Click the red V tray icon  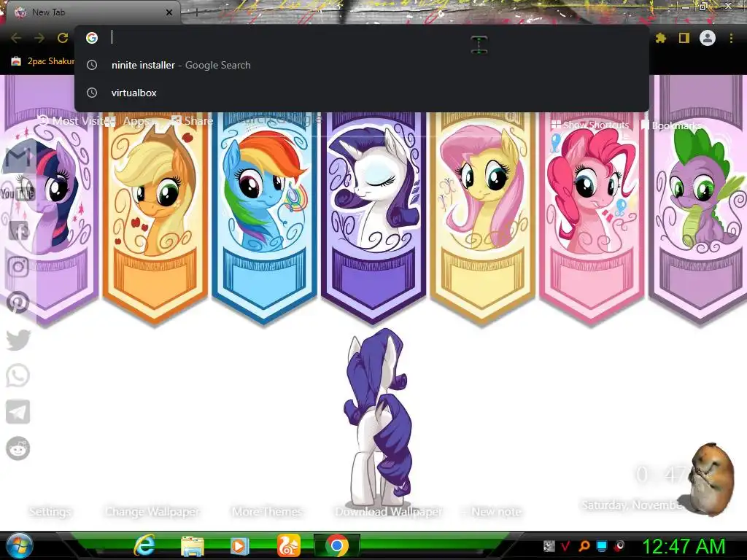click(565, 545)
